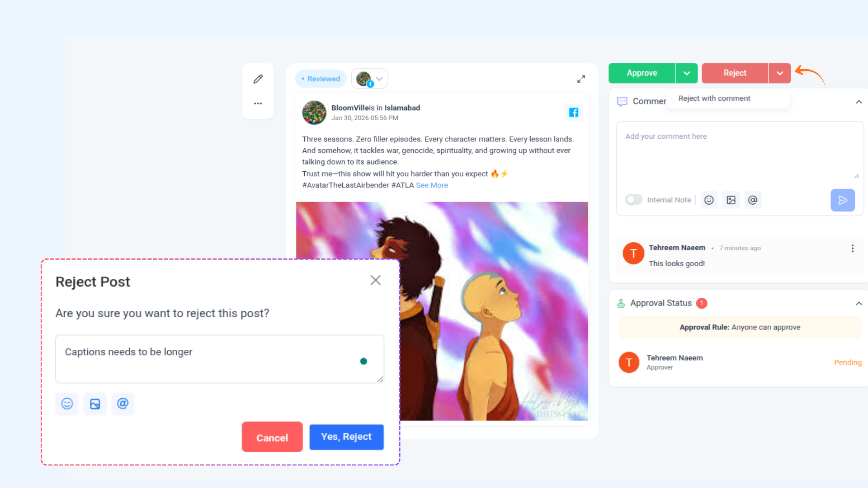The height and width of the screenshot is (488, 868).
Task: Open the Reject dropdown arrow
Action: 780,73
